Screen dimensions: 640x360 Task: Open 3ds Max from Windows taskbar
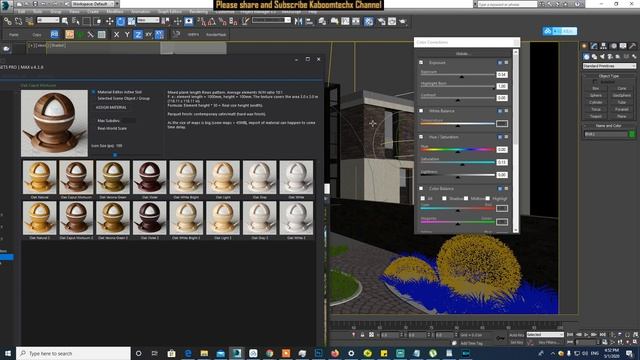(237, 353)
